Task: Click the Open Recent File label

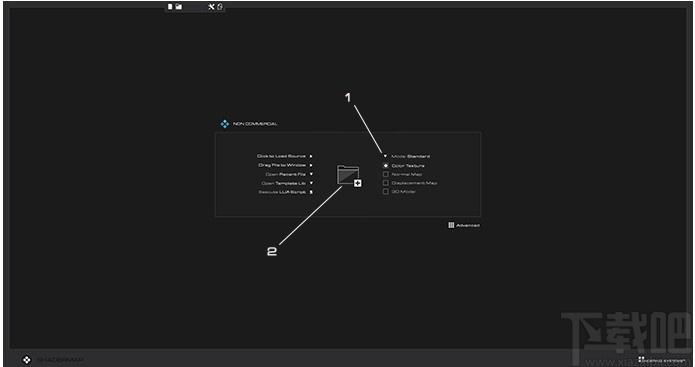Action: pyautogui.click(x=285, y=174)
